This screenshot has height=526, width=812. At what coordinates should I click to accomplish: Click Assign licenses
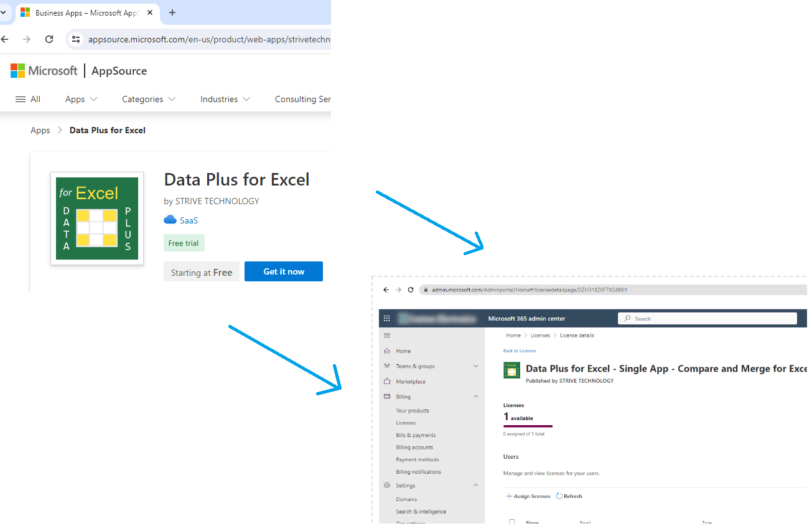(528, 496)
